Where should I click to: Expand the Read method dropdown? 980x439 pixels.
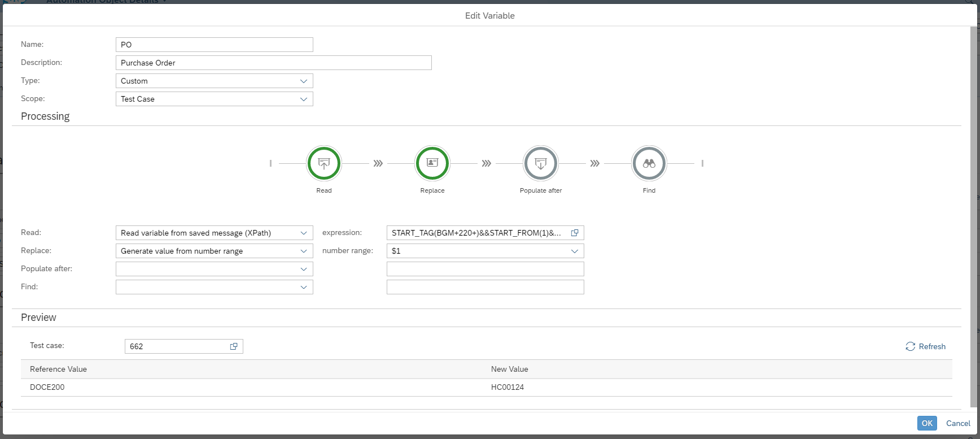point(304,233)
